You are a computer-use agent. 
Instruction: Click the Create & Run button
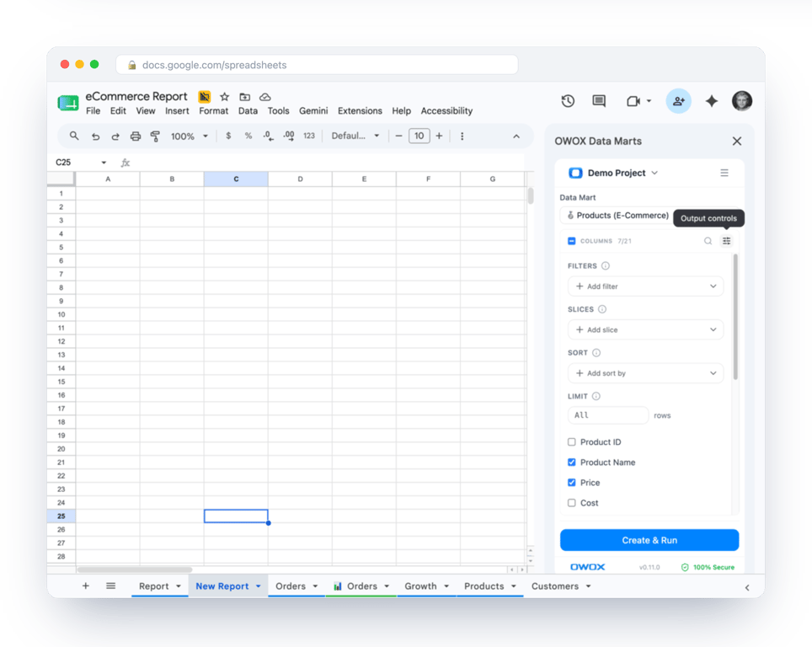pos(649,540)
